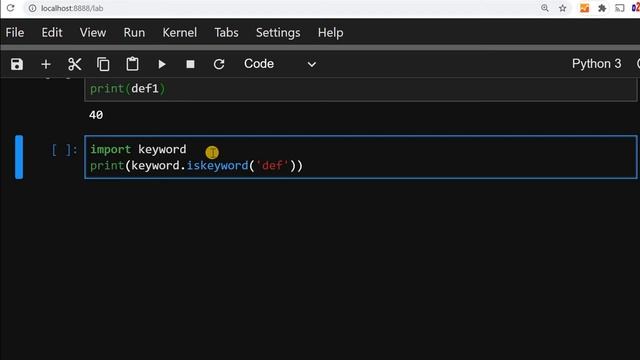Open the Edit menu

tap(52, 33)
